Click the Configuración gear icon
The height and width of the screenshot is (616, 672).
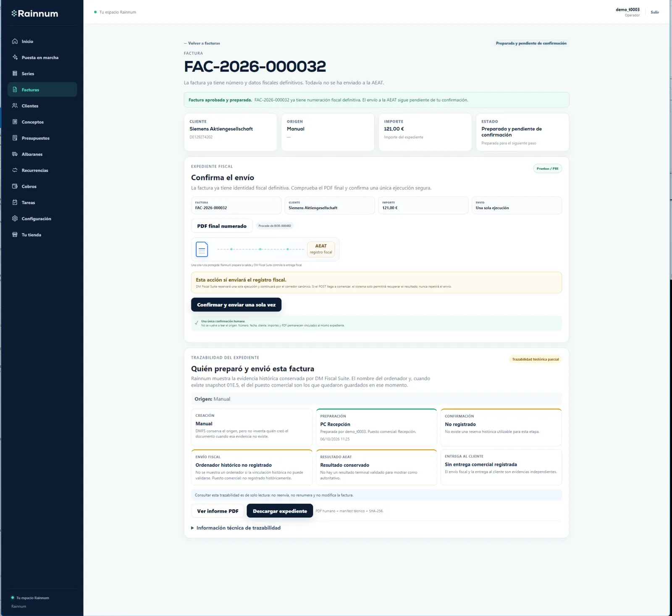(x=15, y=218)
